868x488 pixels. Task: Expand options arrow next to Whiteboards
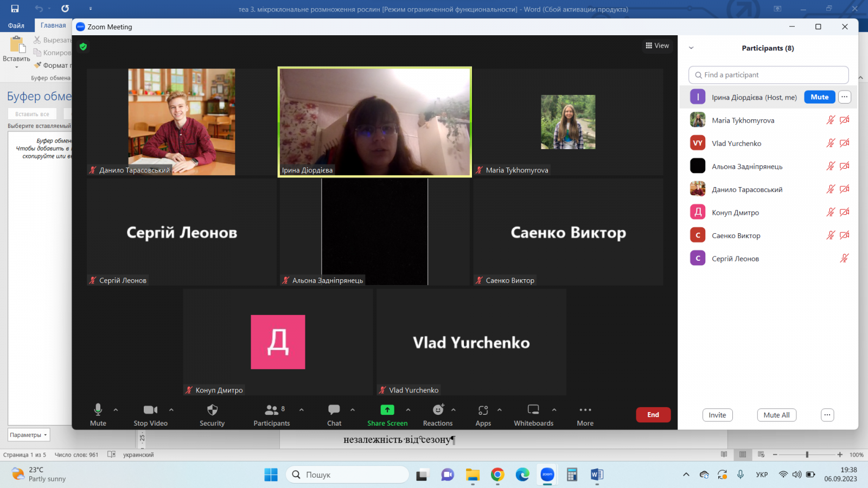point(554,410)
